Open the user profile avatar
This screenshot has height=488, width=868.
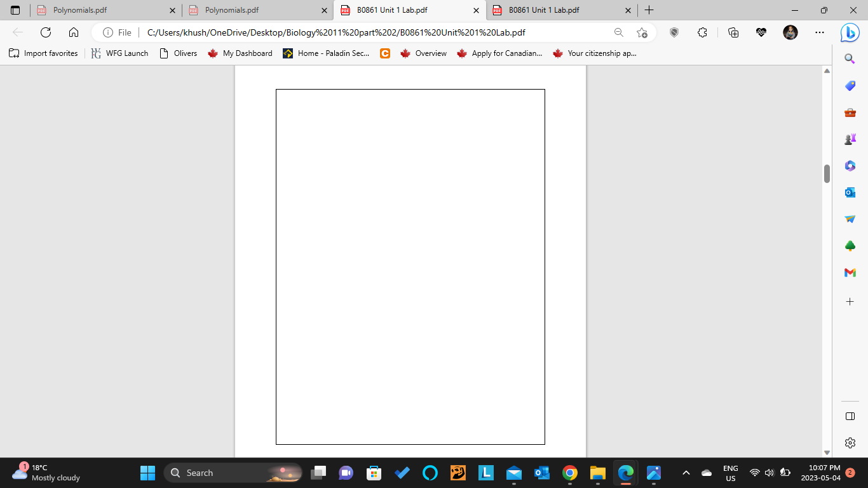pyautogui.click(x=790, y=32)
